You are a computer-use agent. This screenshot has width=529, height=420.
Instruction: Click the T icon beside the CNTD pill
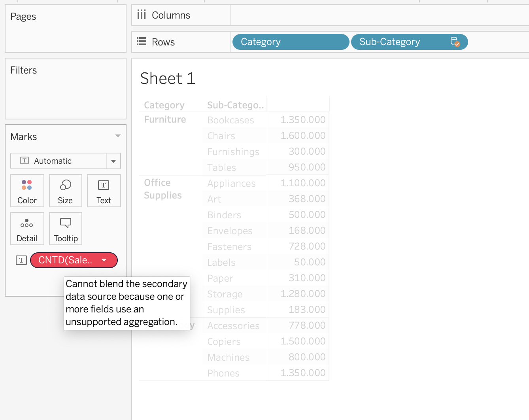click(21, 260)
